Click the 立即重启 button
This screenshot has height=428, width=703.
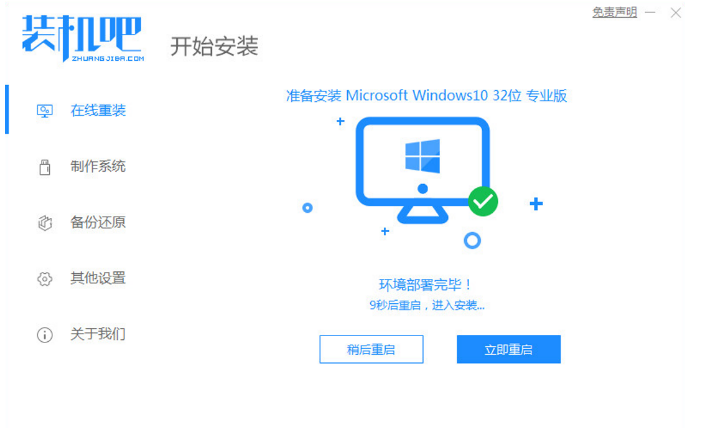point(509,349)
